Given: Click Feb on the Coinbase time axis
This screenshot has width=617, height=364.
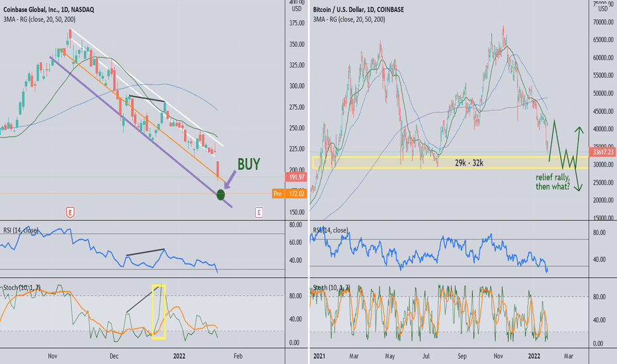Looking at the screenshot, I should (x=238, y=356).
